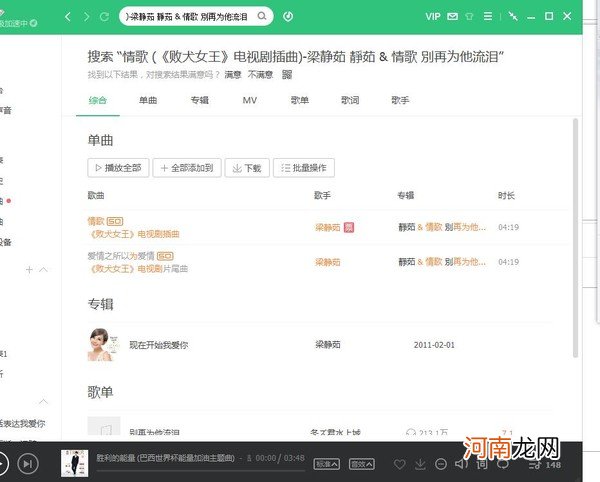Click the magnifier icon in search box
The width and height of the screenshot is (600, 482).
262,16
